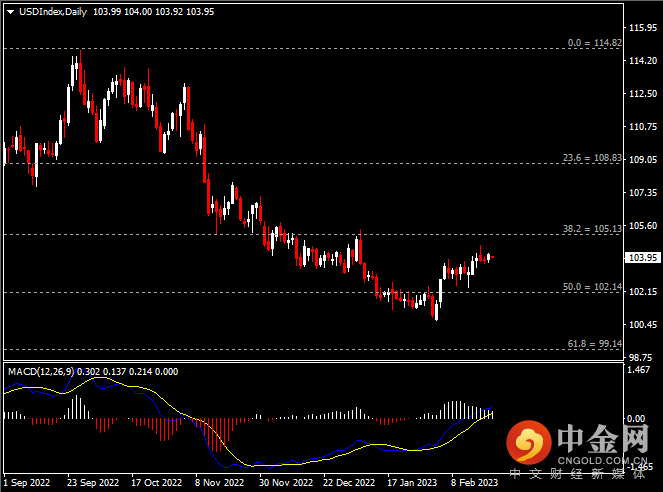Select the 61.8 = 99.14 Fibonacci label
This screenshot has width=663, height=492.
594,343
